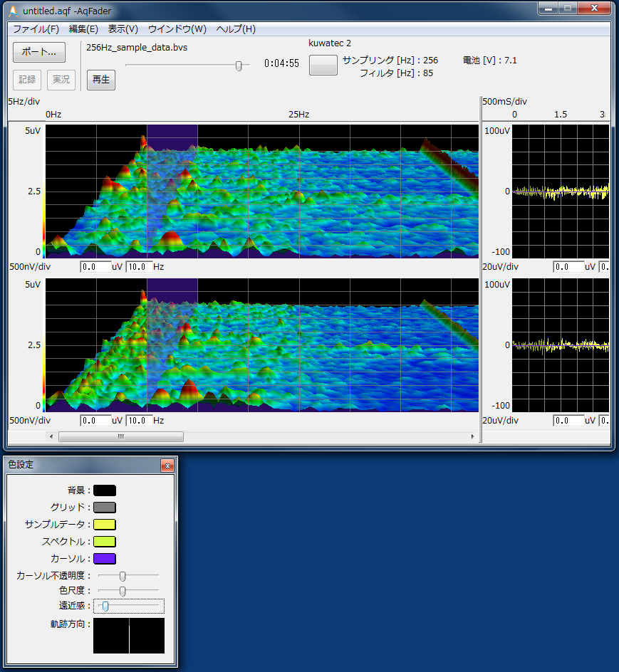Click the top spectrum uV offset field

click(95, 267)
